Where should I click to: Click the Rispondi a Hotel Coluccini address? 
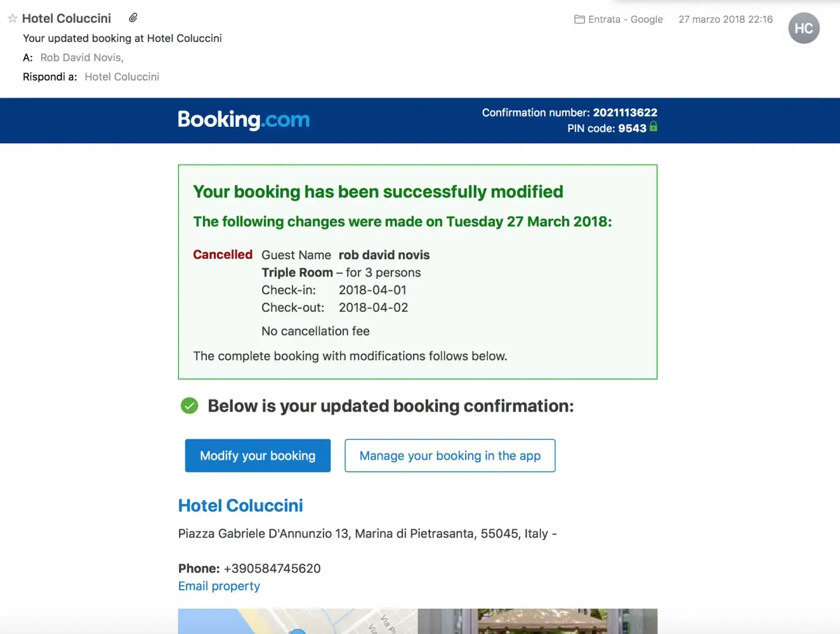pos(122,77)
